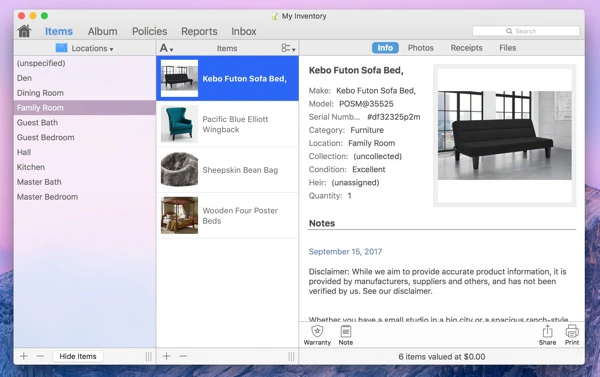600x377 pixels.
Task: Open the Locations dropdown
Action: coord(85,48)
